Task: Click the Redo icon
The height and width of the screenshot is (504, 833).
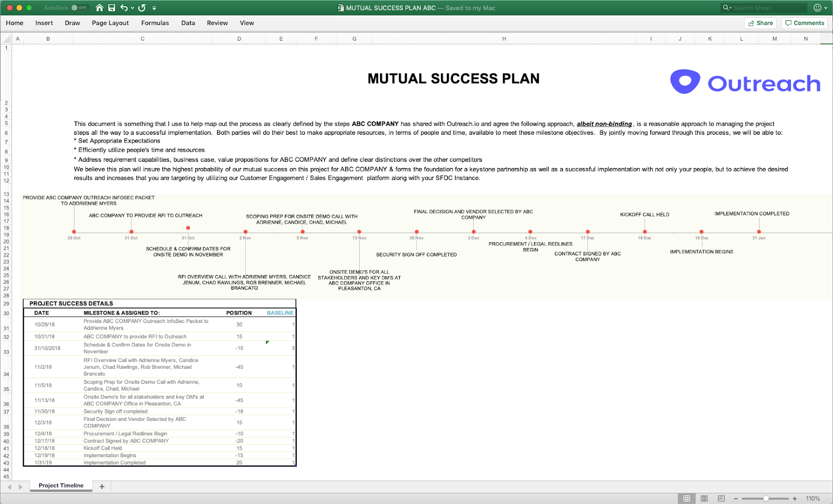Action: coord(142,8)
